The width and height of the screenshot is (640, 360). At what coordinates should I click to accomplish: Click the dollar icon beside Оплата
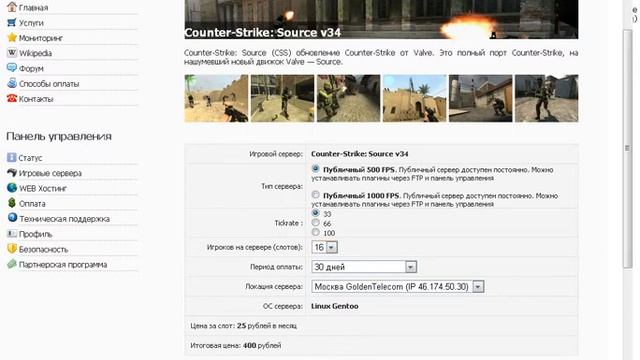pyautogui.click(x=12, y=203)
